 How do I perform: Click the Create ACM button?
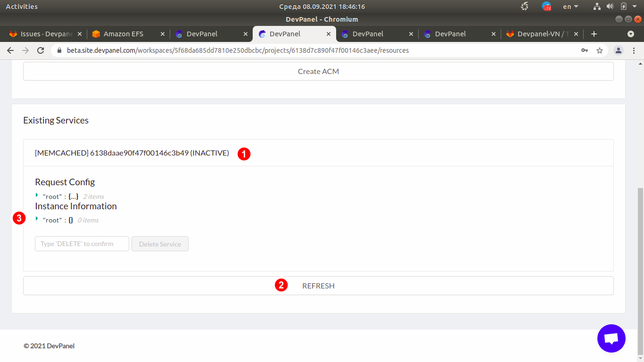click(318, 71)
